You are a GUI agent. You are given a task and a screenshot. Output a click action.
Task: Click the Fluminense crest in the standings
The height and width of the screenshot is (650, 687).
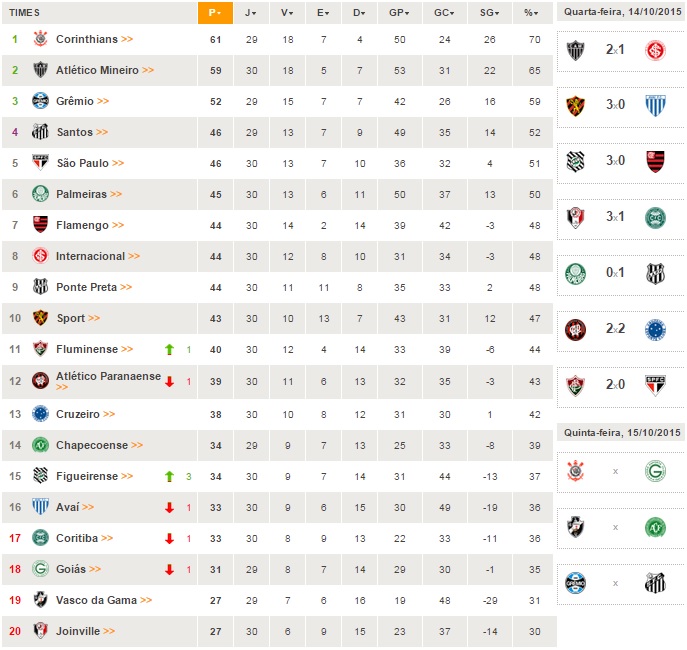coord(41,349)
